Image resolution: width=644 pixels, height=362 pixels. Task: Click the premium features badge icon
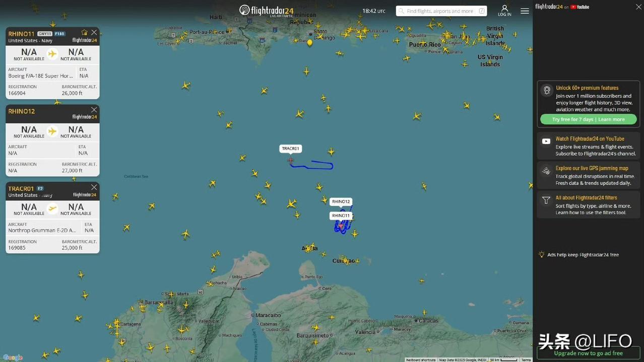(x=547, y=90)
